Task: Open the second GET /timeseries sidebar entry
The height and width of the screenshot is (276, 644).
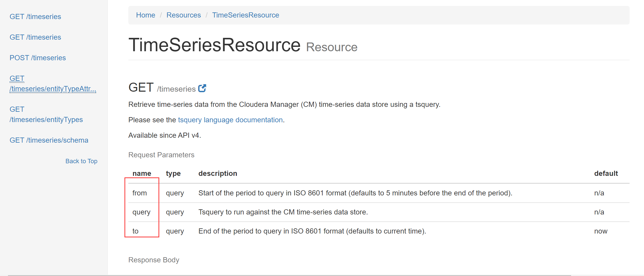Action: coord(35,37)
